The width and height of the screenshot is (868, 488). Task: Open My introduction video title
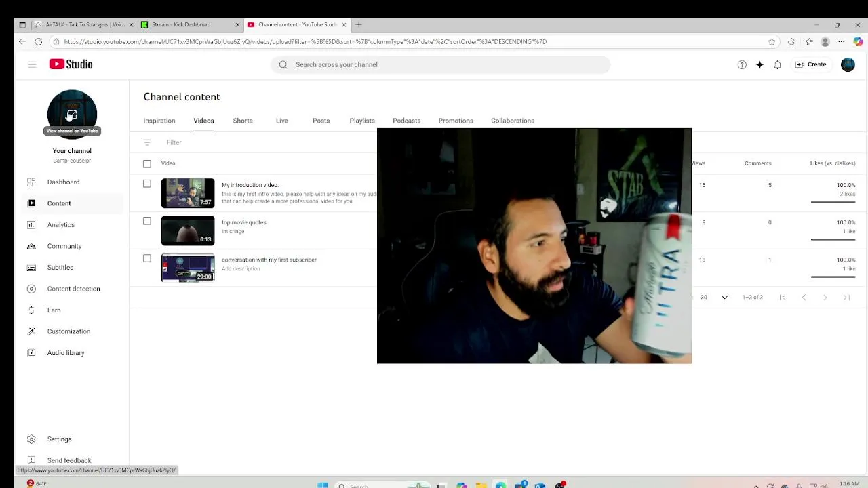click(x=250, y=185)
